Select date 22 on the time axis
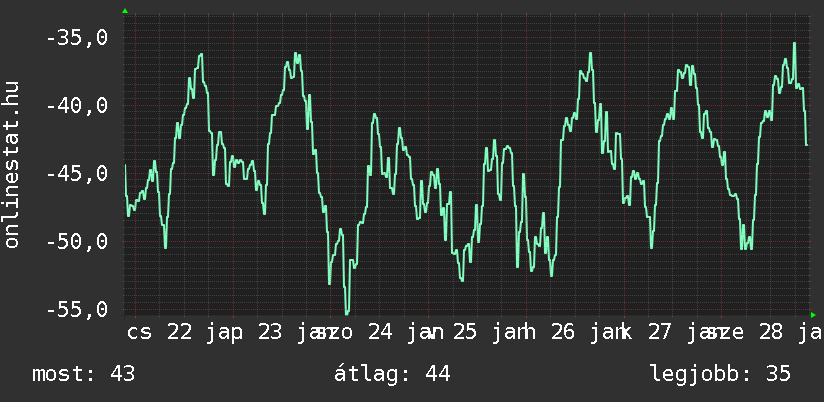The image size is (824, 402). click(180, 332)
